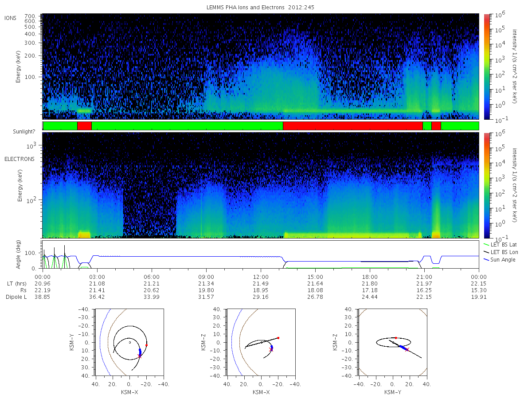Screen dimensions: 532x399
Task: Click the ions panel intensity colorbar
Action: tap(486, 66)
